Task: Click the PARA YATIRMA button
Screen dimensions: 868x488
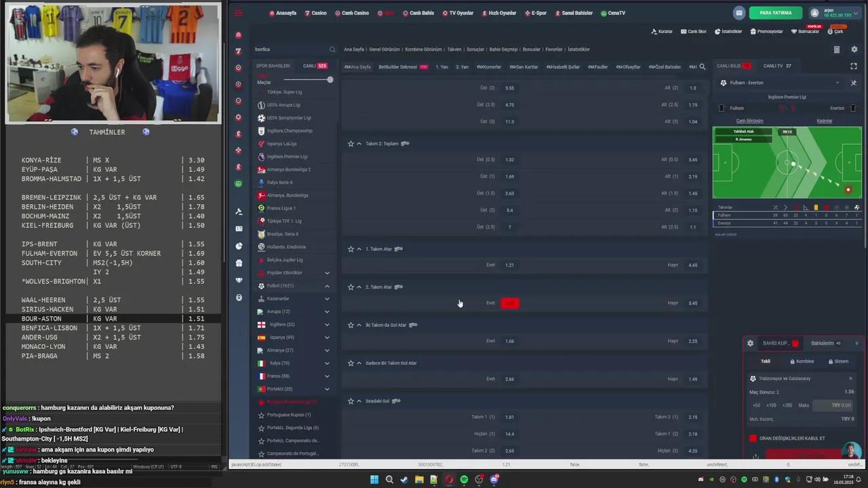Action: click(776, 13)
